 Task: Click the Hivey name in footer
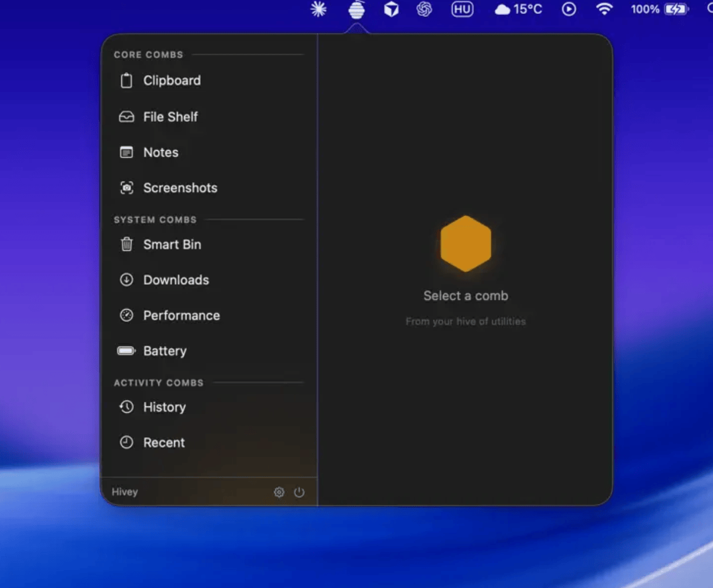coord(125,492)
